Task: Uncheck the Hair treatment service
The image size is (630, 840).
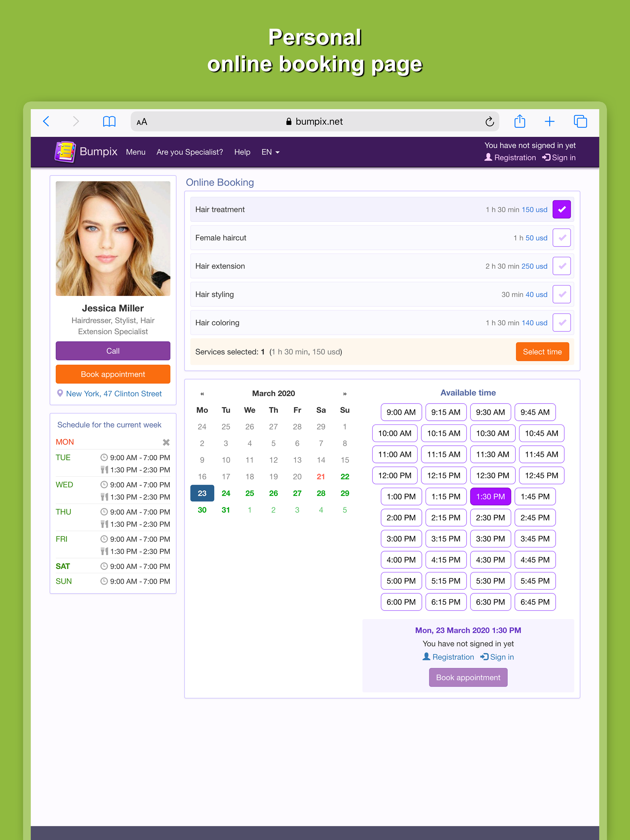Action: coord(562,209)
